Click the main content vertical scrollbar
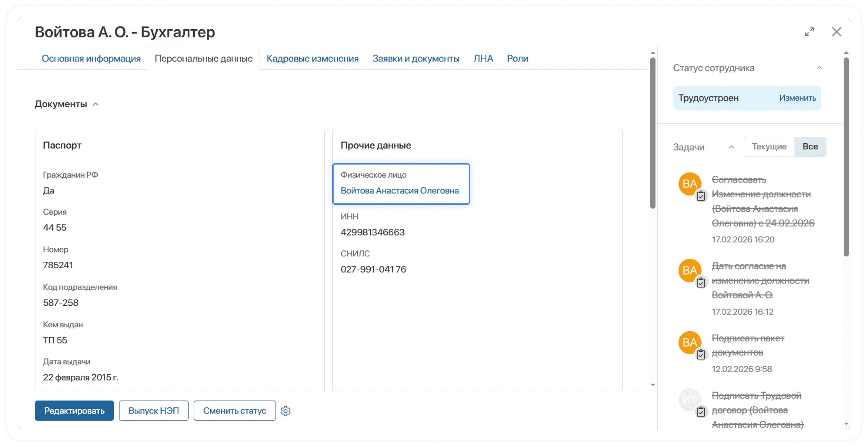Image resolution: width=868 pixels, height=447 pixels. click(x=653, y=133)
